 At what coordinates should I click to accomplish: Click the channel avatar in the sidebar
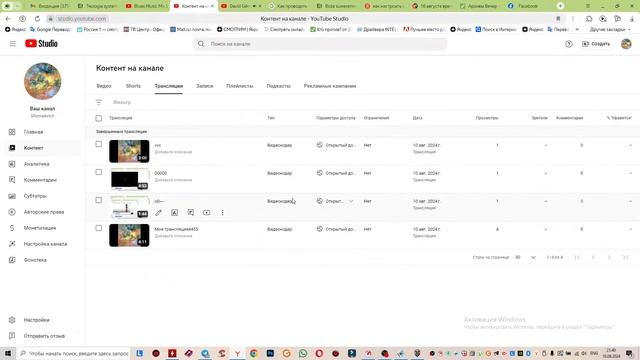(42, 81)
